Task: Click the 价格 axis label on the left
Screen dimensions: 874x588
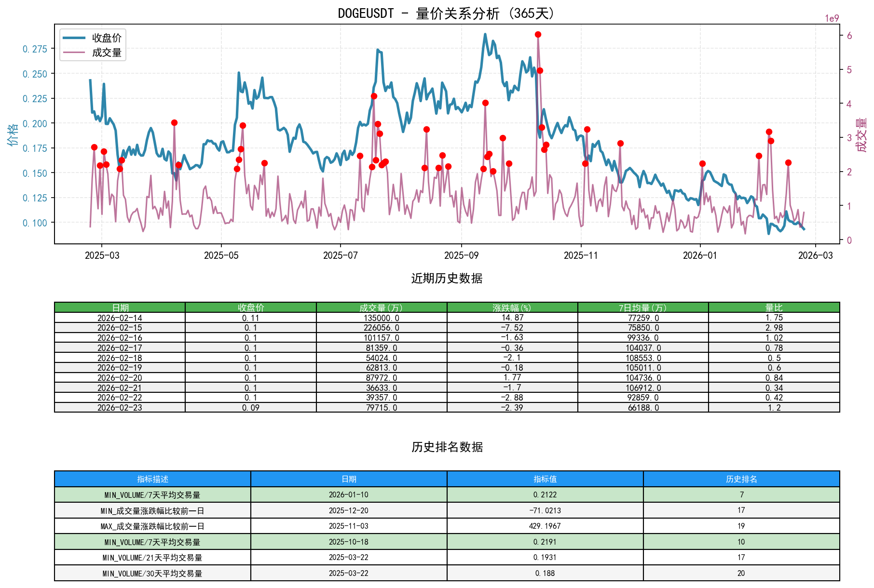Action: 12,134
